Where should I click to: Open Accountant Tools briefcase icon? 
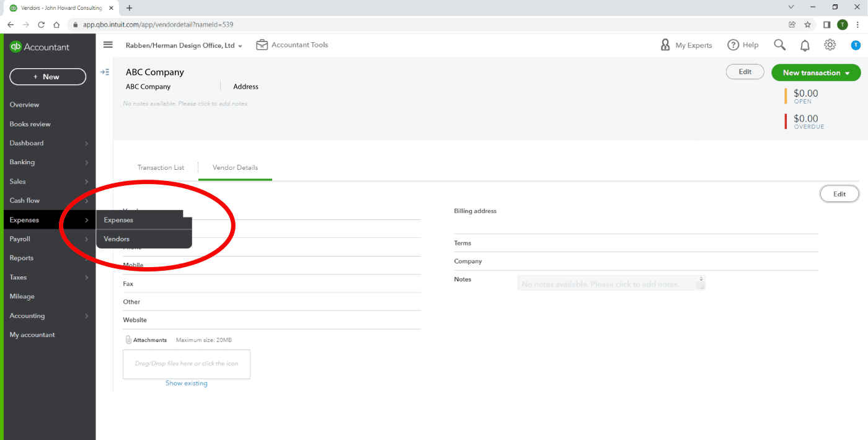261,45
